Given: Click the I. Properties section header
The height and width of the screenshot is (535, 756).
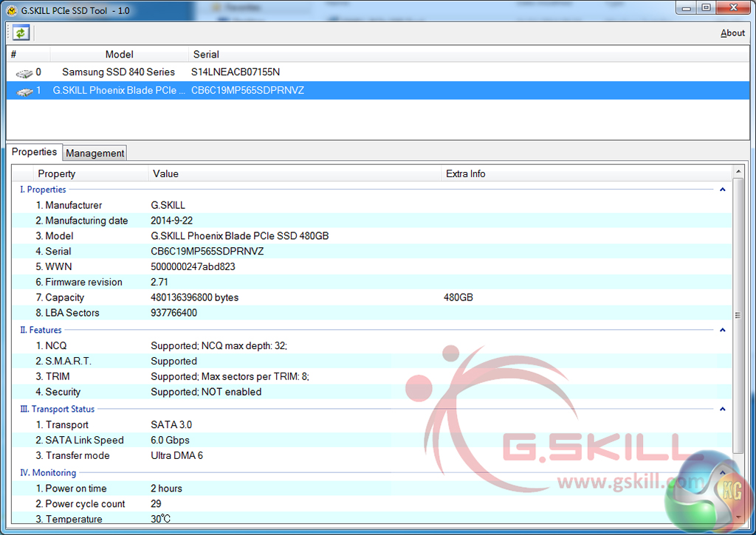Looking at the screenshot, I should pyautogui.click(x=43, y=190).
